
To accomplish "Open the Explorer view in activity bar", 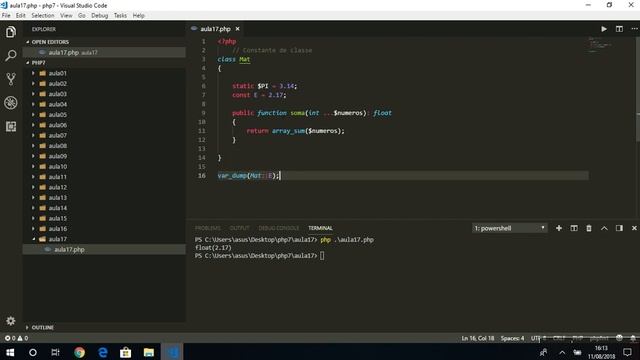I will (x=11, y=32).
